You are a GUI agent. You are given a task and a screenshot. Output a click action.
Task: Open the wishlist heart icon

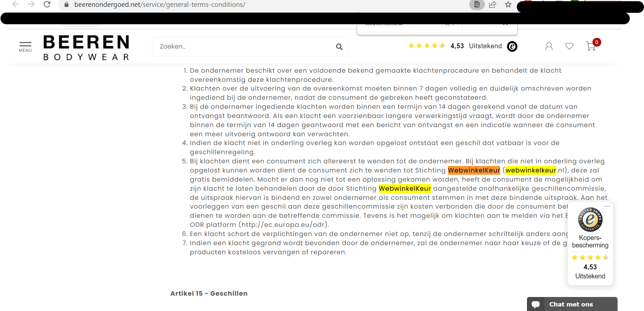pos(569,46)
